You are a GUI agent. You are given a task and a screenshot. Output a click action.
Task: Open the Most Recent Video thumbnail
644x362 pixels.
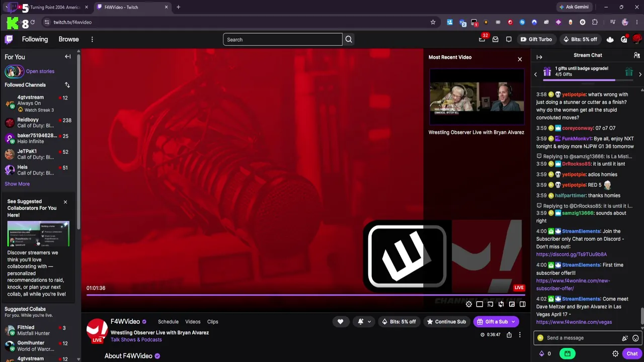[x=477, y=98]
